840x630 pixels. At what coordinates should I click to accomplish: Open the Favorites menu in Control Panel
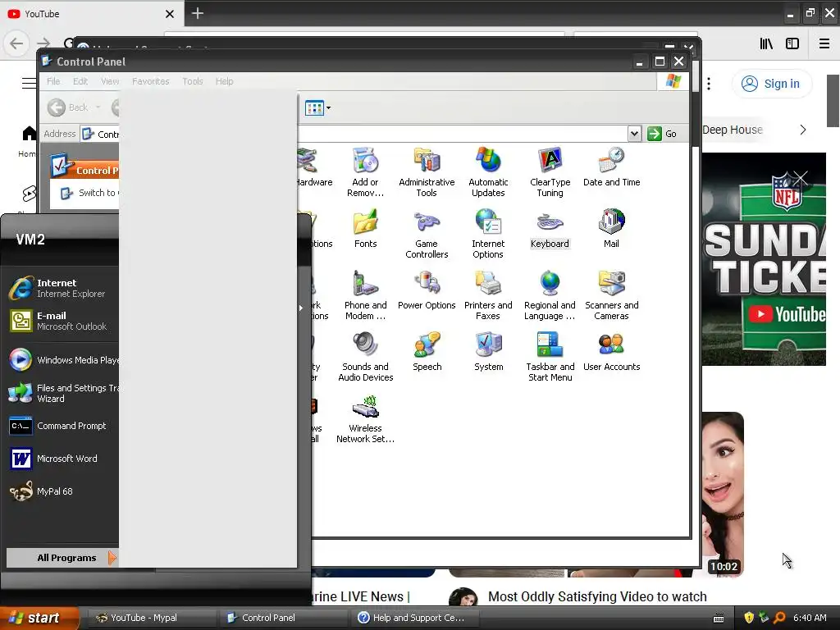tap(151, 81)
